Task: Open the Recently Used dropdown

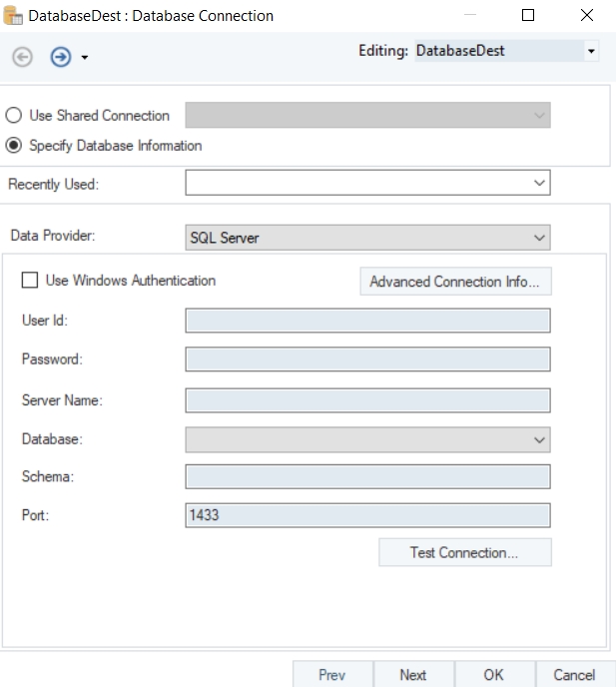Action: [x=367, y=184]
